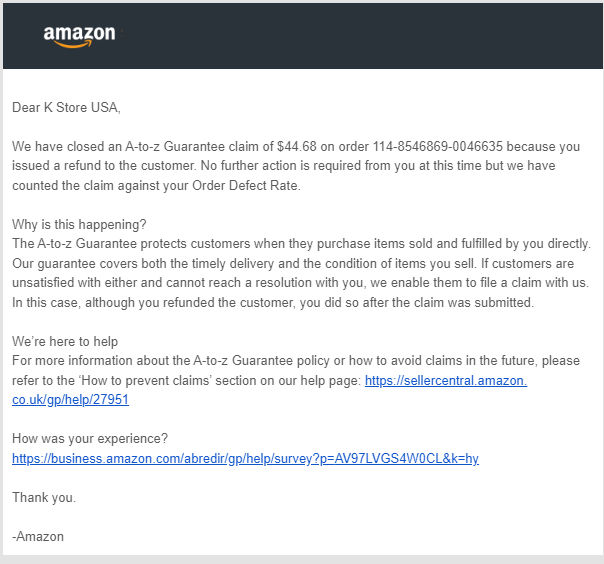
Task: Click the 'Thank you.' closing text
Action: tap(44, 497)
